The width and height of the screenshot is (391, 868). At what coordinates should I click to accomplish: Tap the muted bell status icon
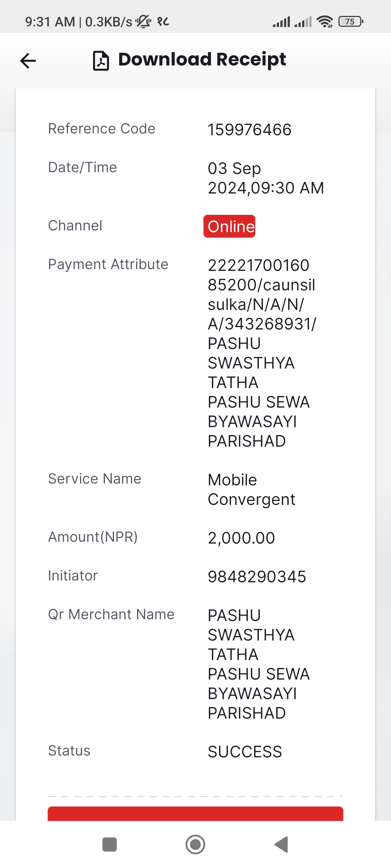[x=144, y=22]
